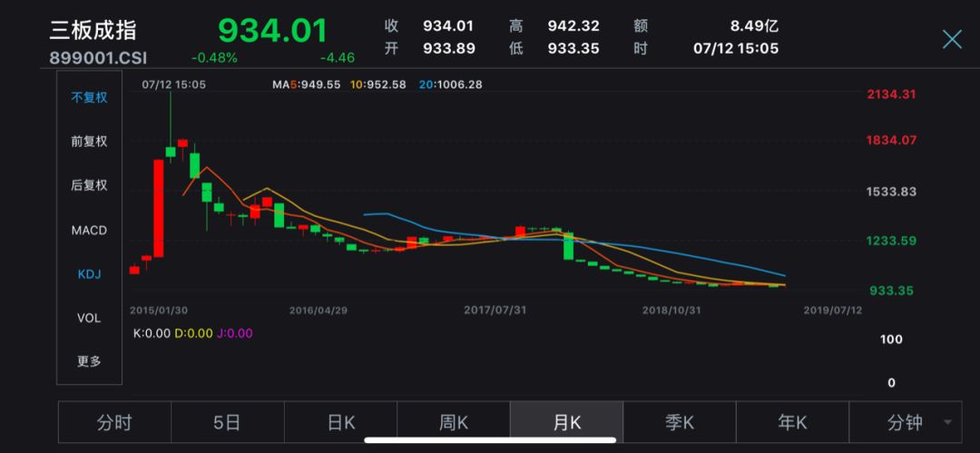Click the current price 934.01 in green
This screenshot has width=980, height=453.
point(272,30)
